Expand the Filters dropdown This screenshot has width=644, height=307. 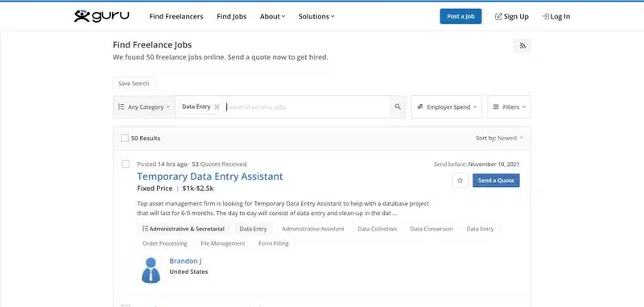pyautogui.click(x=510, y=107)
